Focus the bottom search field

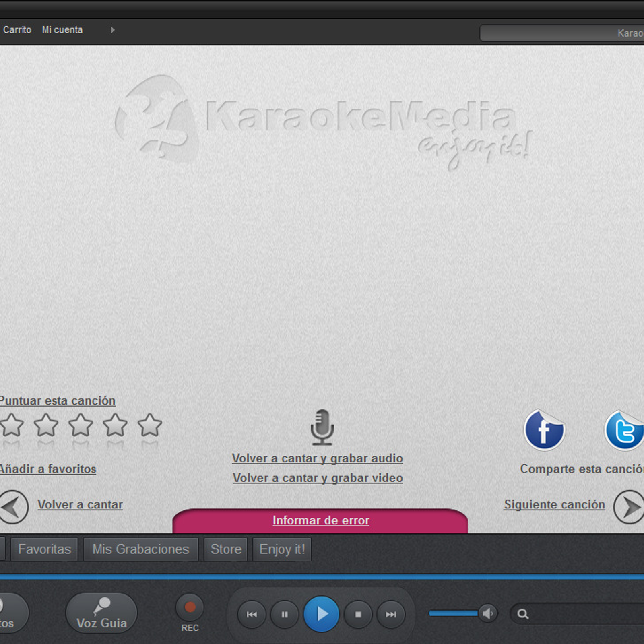(578, 614)
